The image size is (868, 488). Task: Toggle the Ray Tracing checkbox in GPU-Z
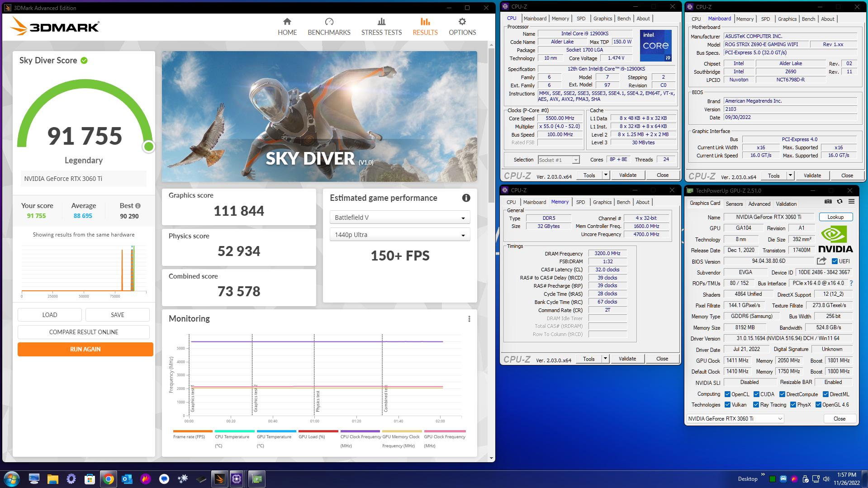tap(756, 405)
